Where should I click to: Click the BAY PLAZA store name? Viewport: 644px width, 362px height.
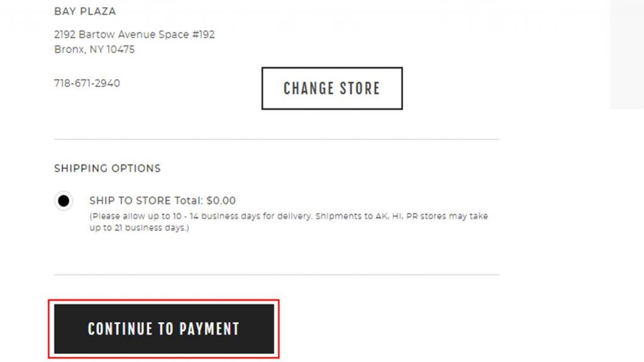coord(85,11)
